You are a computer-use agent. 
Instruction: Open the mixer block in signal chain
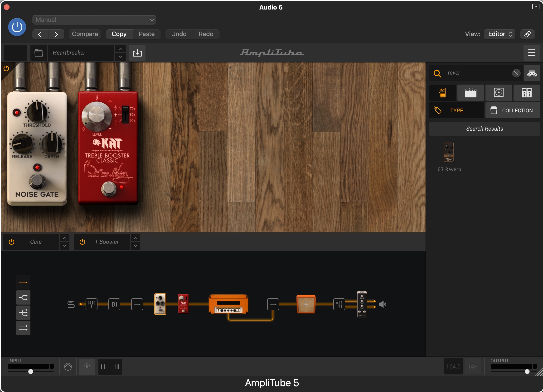coord(339,305)
